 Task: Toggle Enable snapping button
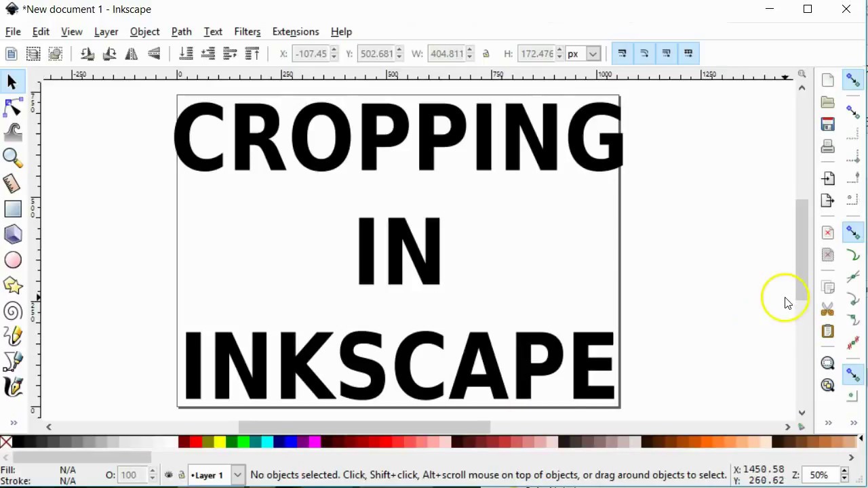point(853,80)
